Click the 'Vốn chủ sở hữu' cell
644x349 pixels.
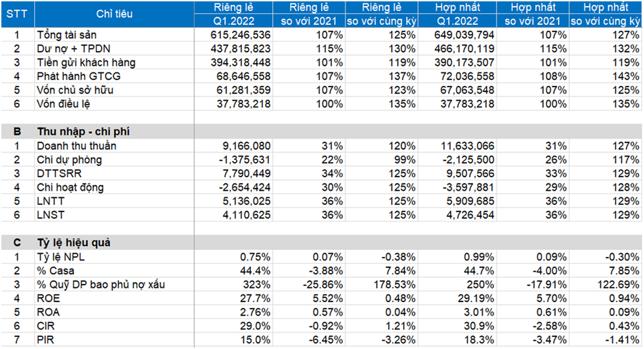(x=75, y=90)
